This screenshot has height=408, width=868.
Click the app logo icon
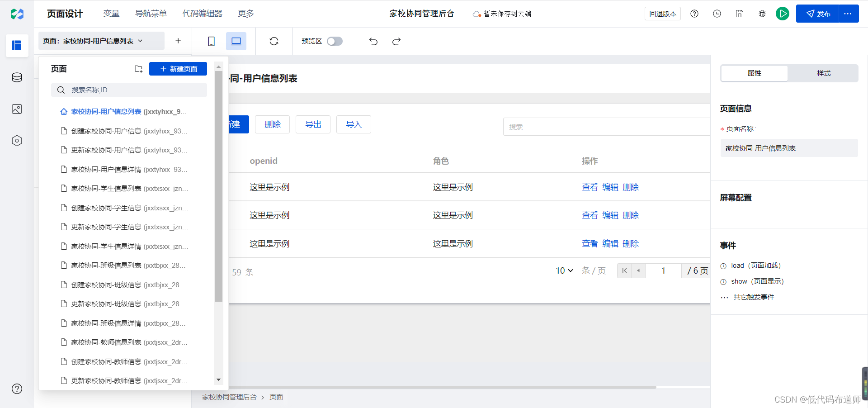(17, 14)
